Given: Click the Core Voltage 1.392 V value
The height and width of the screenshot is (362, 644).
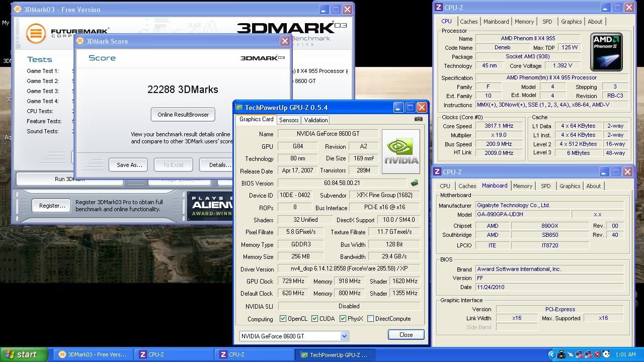Looking at the screenshot, I should tap(561, 66).
